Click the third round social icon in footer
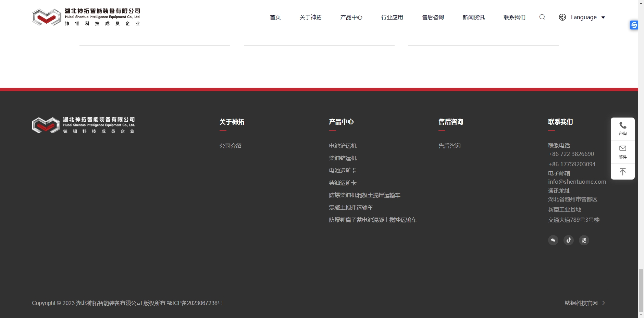Viewport: 644px width, 318px height. (x=584, y=240)
